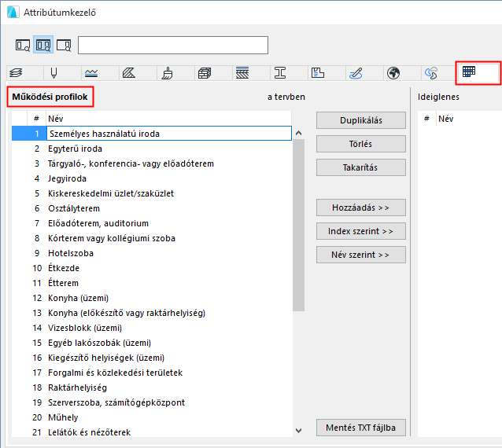Select row 'Étkezde'
This screenshot has height=448, width=502.
pos(152,268)
